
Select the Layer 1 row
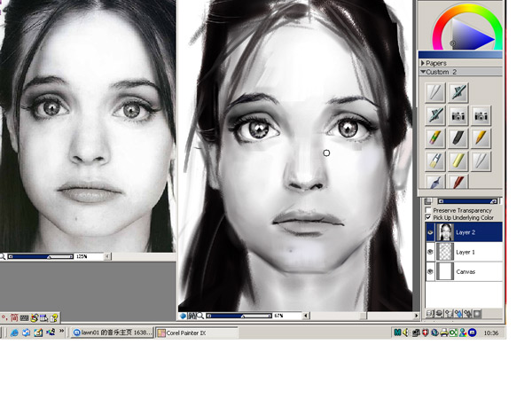click(464, 252)
